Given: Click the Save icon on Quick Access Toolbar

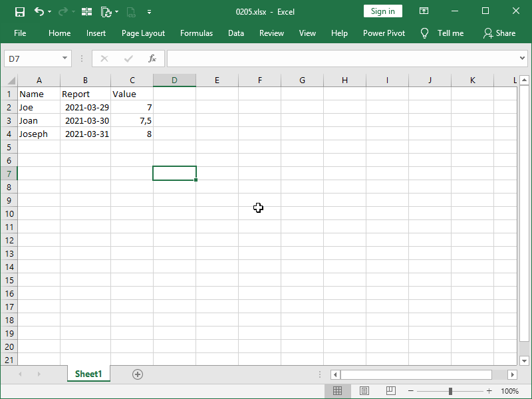Looking at the screenshot, I should [20, 11].
